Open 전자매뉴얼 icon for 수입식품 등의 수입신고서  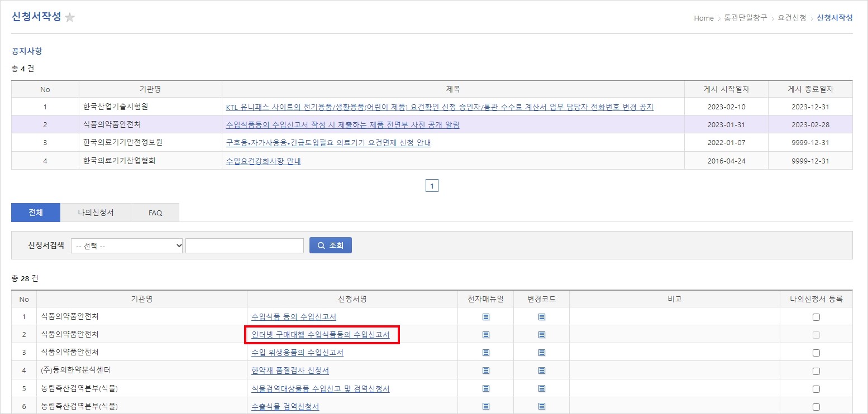(x=486, y=317)
